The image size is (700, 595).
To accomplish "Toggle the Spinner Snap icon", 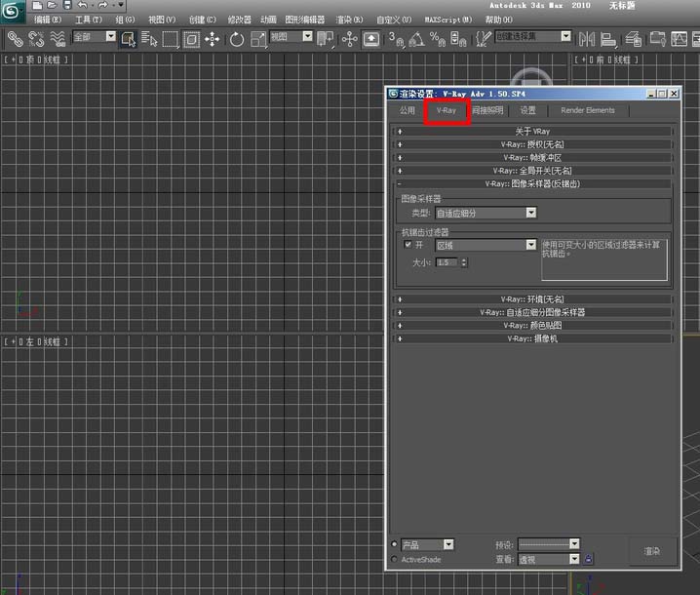I will click(458, 39).
